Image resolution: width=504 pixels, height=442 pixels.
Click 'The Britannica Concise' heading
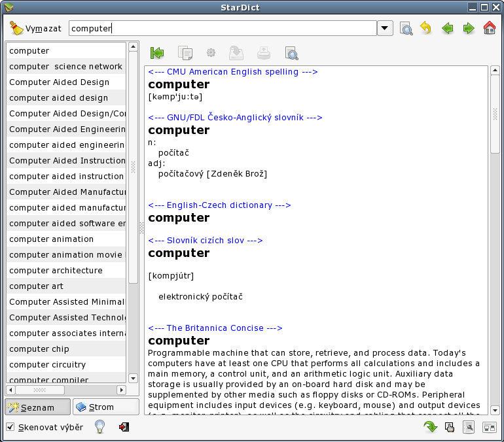215,328
